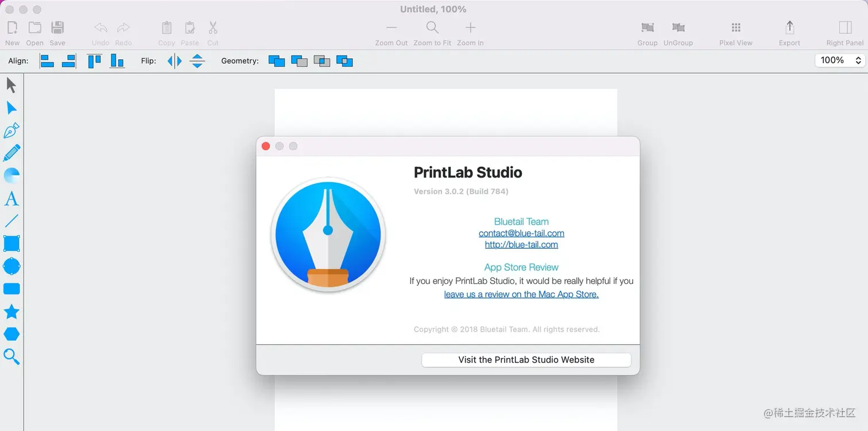Select the Zoom magnifier tool in sidebar
Screen dimensions: 868x431
11,357
